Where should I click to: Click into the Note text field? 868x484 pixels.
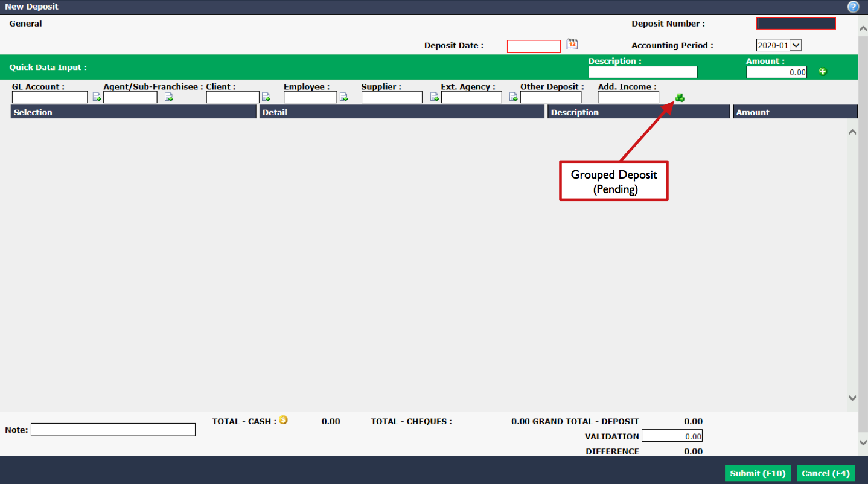[113, 430]
